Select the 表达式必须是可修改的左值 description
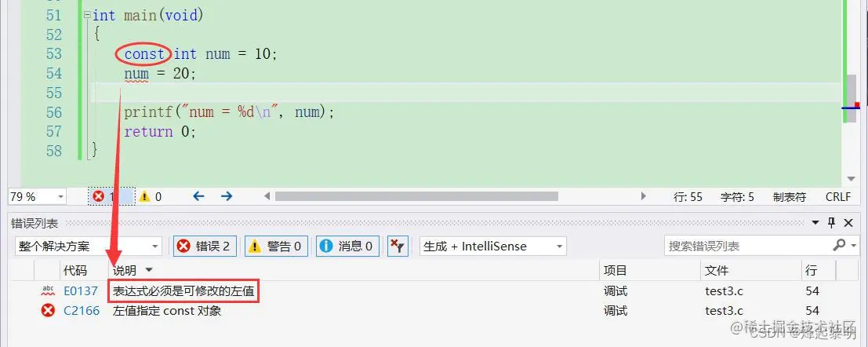This screenshot has height=347, width=868. tap(183, 291)
